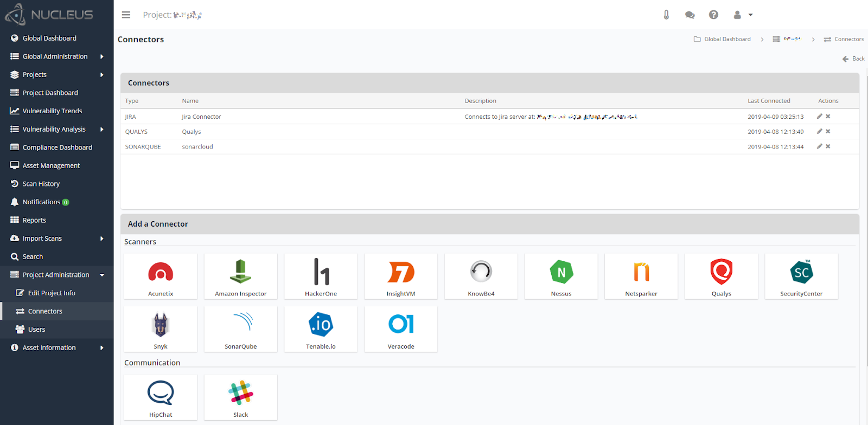
Task: Click the project breadcrumb link
Action: [x=787, y=39]
